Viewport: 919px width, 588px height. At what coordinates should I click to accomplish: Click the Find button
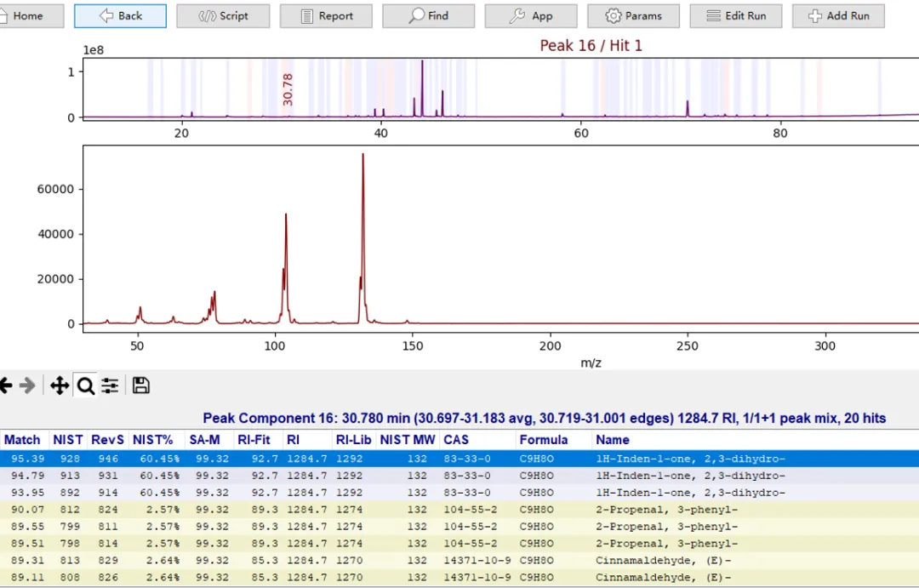pyautogui.click(x=428, y=15)
